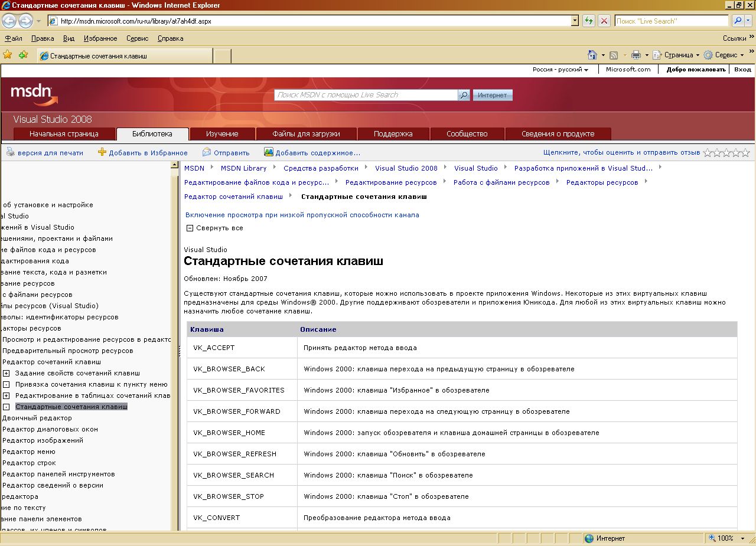Screen dimensions: 756x546
Task: Open the Файл menu
Action: pyautogui.click(x=14, y=38)
